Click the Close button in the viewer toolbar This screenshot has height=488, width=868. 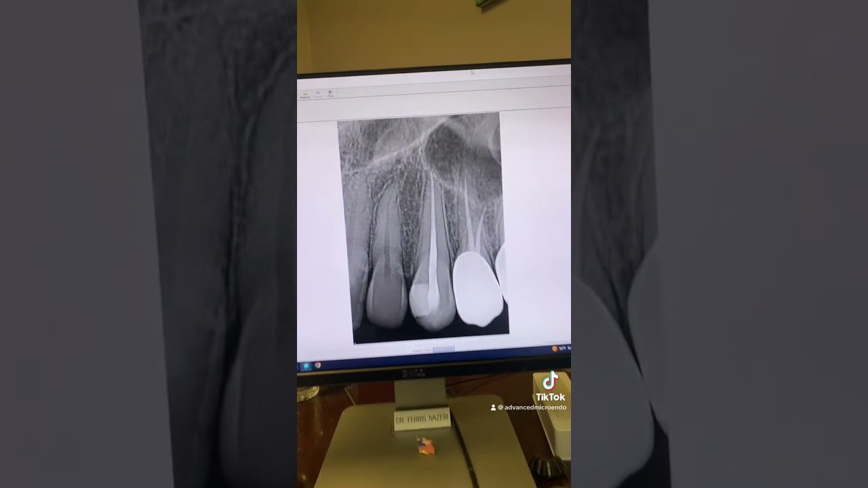(330, 94)
